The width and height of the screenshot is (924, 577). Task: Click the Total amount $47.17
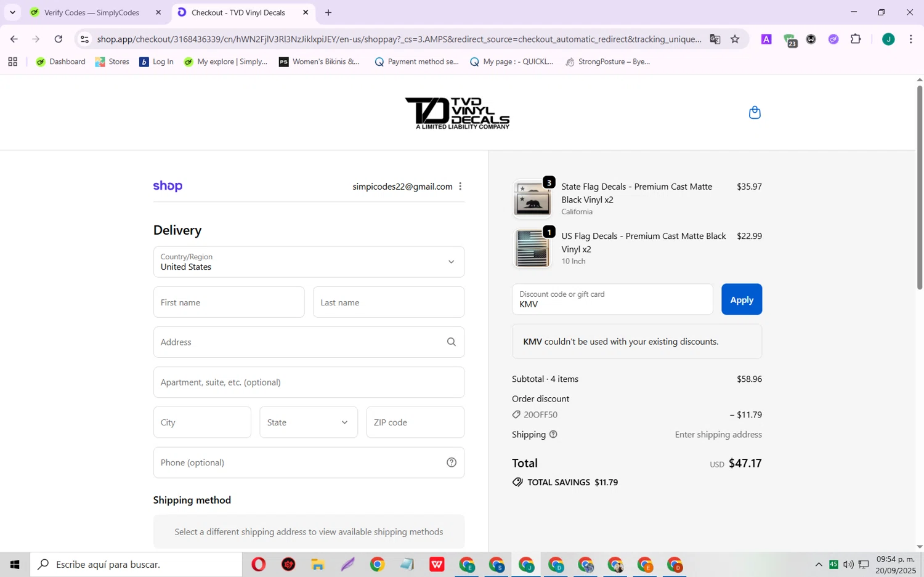tap(745, 463)
